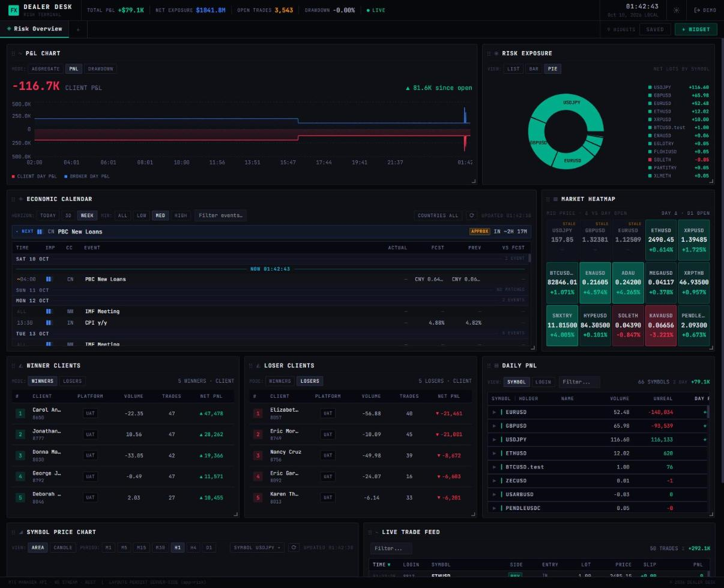Add a new tab with the plus icon
The image size is (724, 588).
point(77,29)
